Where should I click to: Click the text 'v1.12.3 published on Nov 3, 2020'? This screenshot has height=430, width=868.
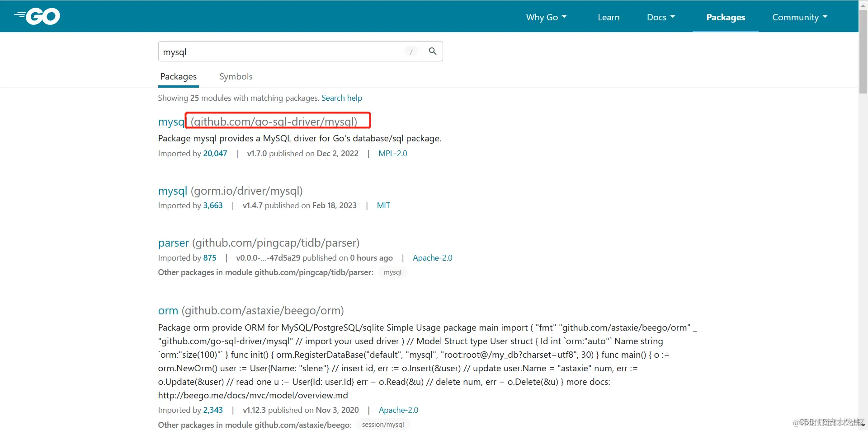tap(301, 410)
